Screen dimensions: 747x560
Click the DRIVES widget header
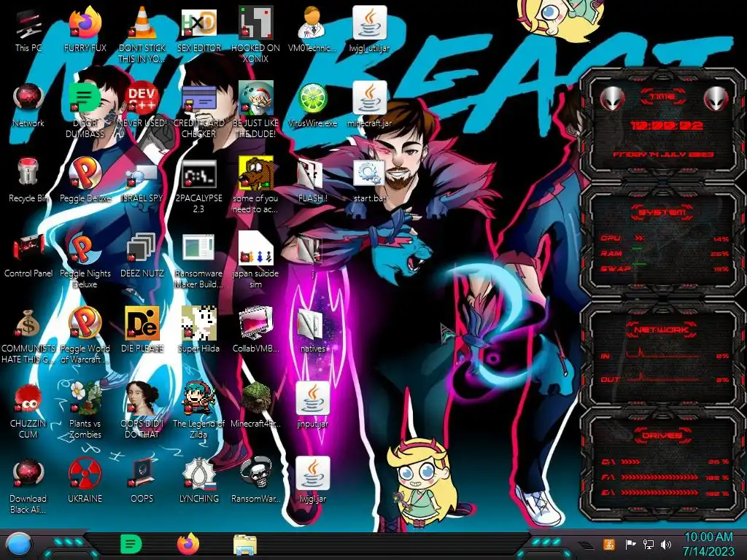click(x=662, y=435)
